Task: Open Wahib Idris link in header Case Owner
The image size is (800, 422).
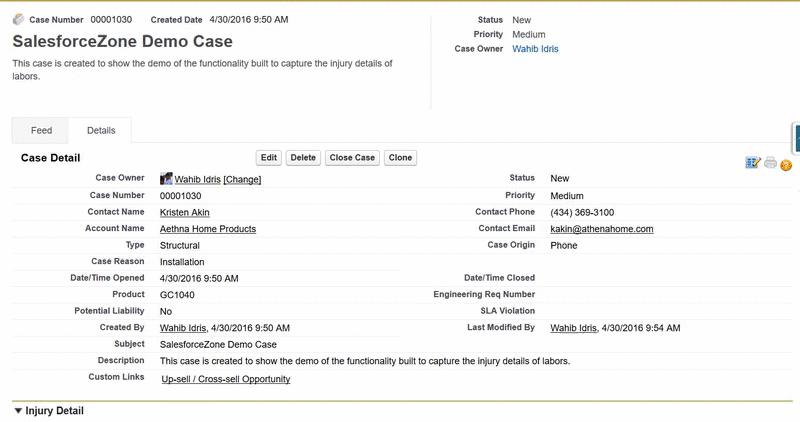Action: click(535, 49)
